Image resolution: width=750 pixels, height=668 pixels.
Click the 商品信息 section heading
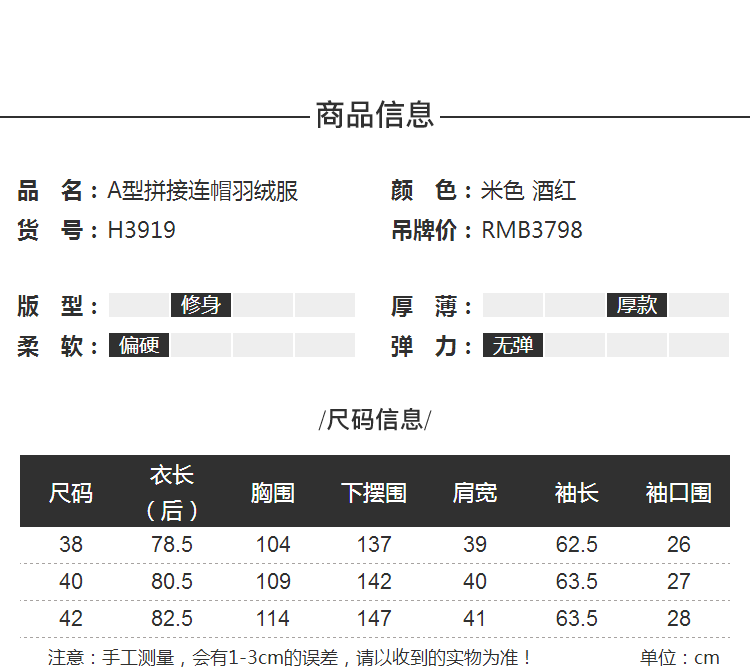click(x=375, y=115)
